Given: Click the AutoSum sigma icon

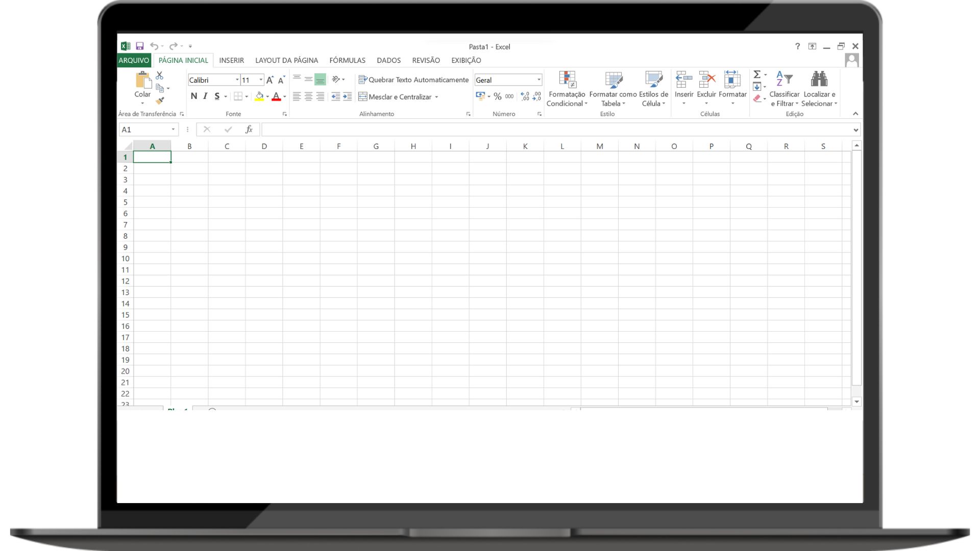Looking at the screenshot, I should 757,74.
